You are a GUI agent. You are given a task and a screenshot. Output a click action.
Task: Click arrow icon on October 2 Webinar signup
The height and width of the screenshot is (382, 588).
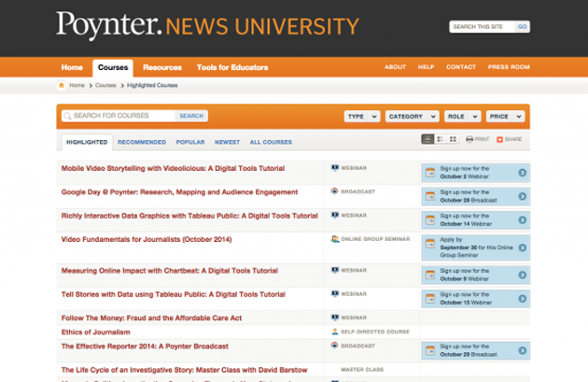click(x=522, y=173)
